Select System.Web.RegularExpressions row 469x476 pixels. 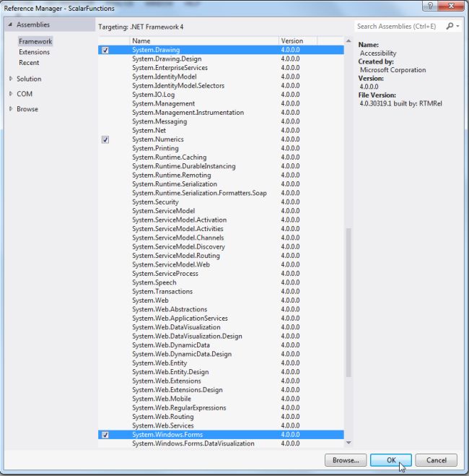221,407
